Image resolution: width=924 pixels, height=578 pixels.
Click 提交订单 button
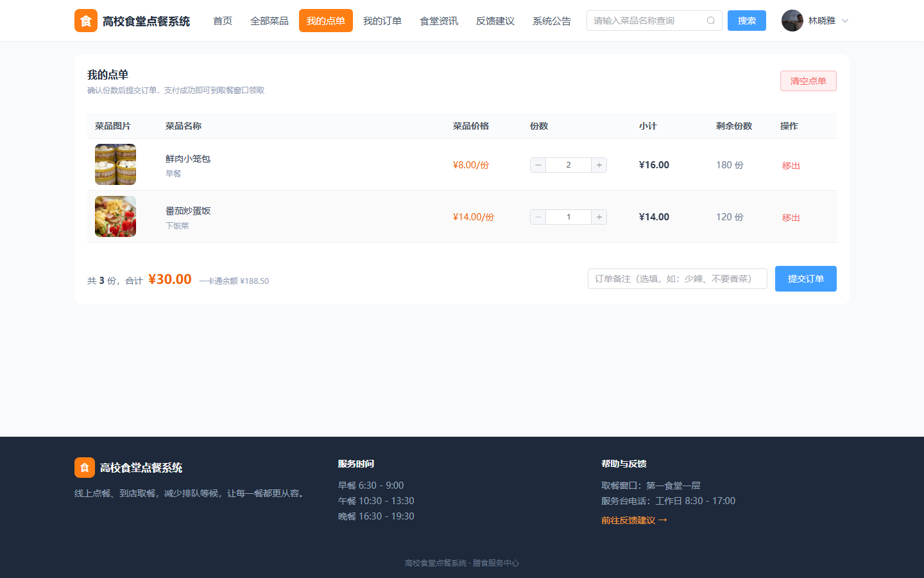[806, 279]
